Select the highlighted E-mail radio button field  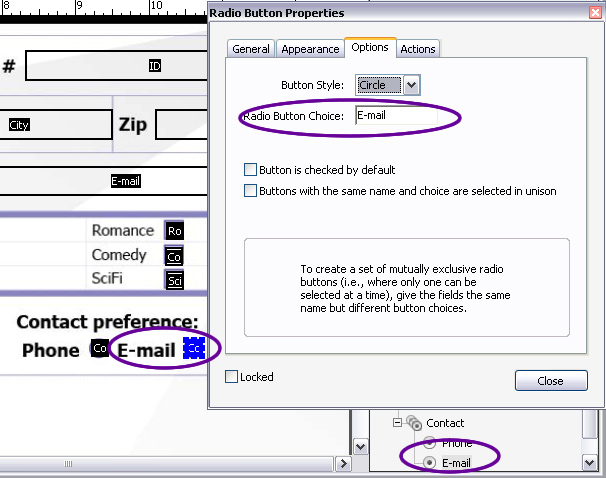pos(194,348)
